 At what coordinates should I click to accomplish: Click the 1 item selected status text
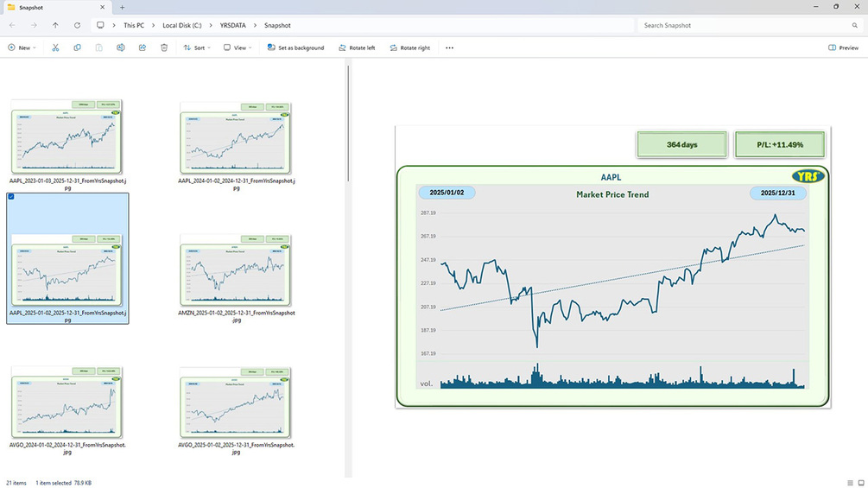54,483
